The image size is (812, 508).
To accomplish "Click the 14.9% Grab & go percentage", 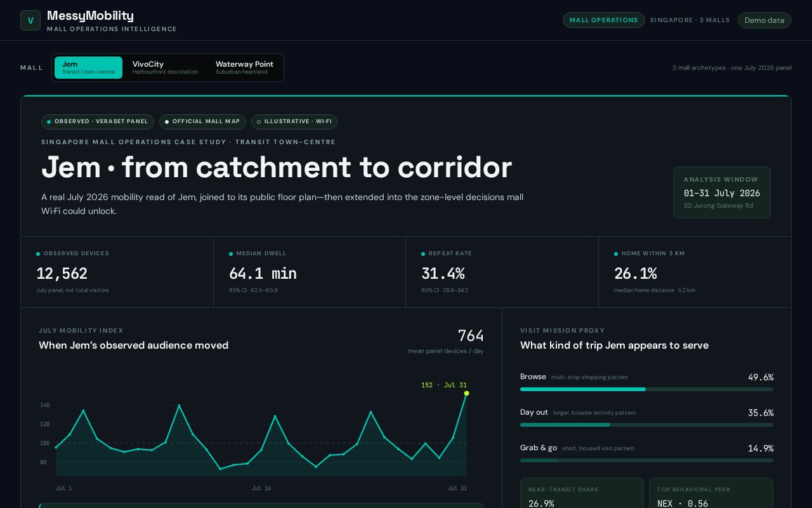I will [x=761, y=448].
